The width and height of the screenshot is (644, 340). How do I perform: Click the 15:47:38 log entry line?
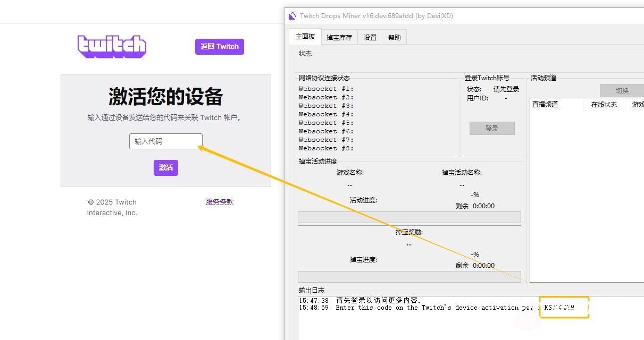click(359, 301)
